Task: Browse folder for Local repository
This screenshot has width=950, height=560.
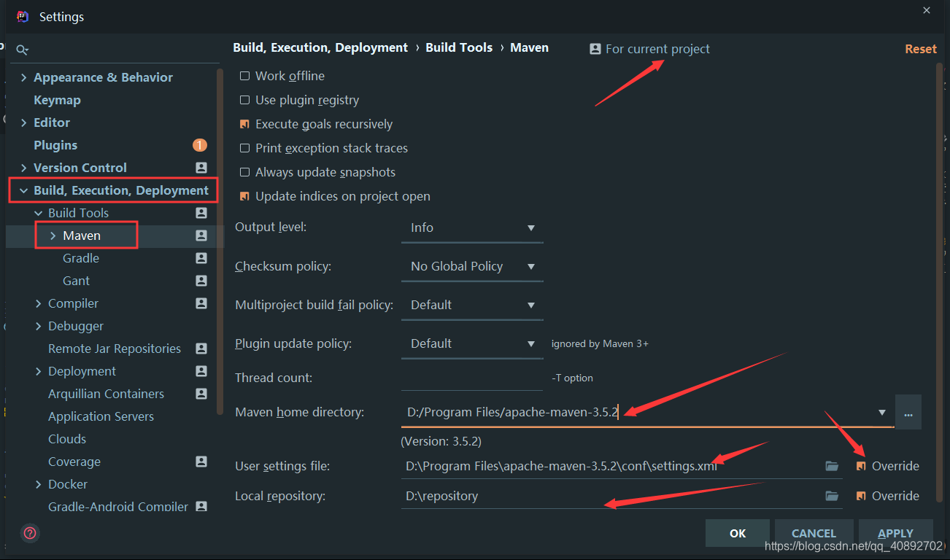Action: 832,496
